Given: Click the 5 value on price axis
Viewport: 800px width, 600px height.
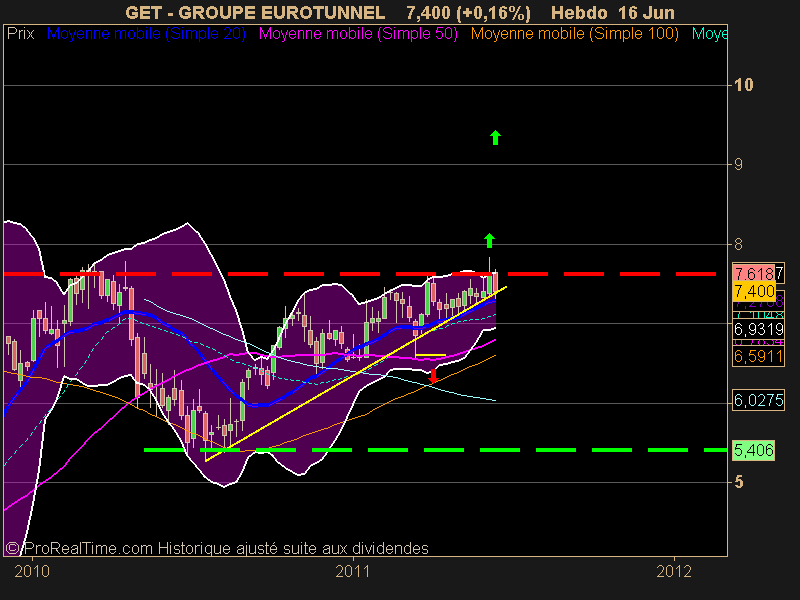Looking at the screenshot, I should coord(738,482).
